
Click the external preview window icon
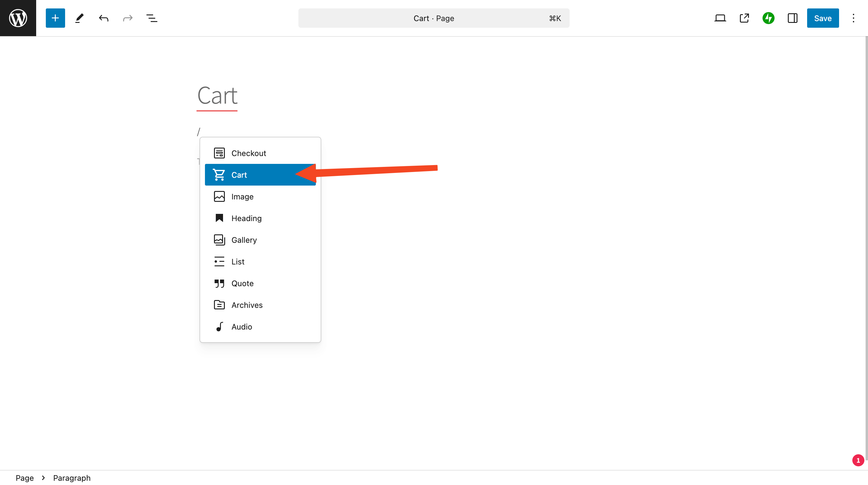744,18
